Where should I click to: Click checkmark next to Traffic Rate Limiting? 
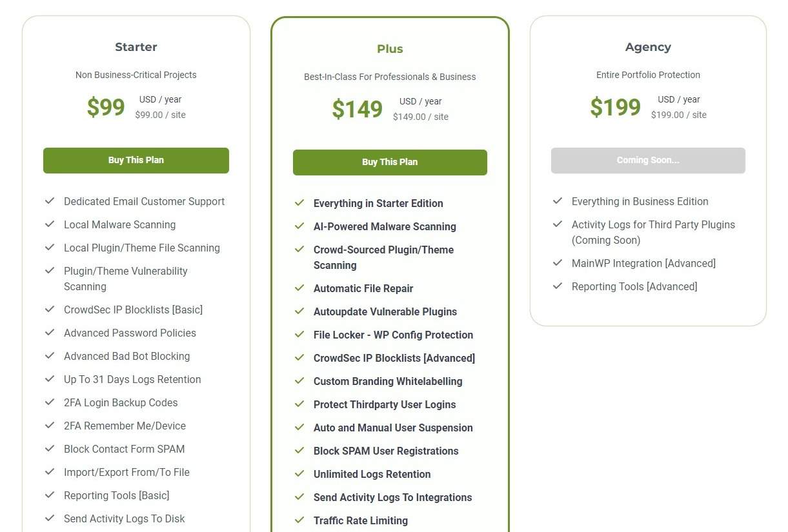[x=299, y=520]
